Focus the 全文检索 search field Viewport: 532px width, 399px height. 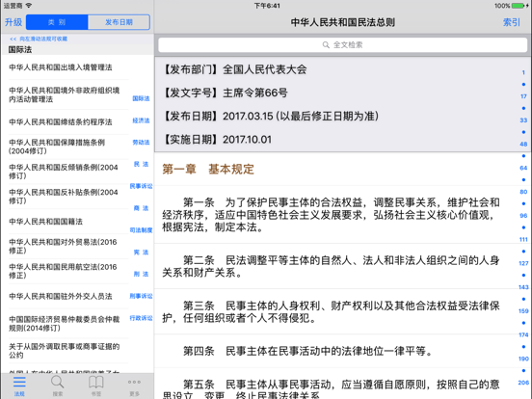coord(343,44)
